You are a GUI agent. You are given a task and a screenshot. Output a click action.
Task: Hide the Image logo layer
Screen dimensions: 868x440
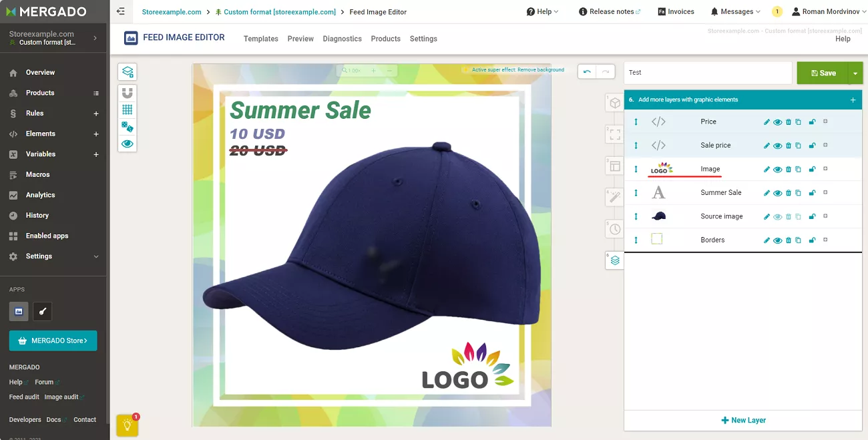777,170
